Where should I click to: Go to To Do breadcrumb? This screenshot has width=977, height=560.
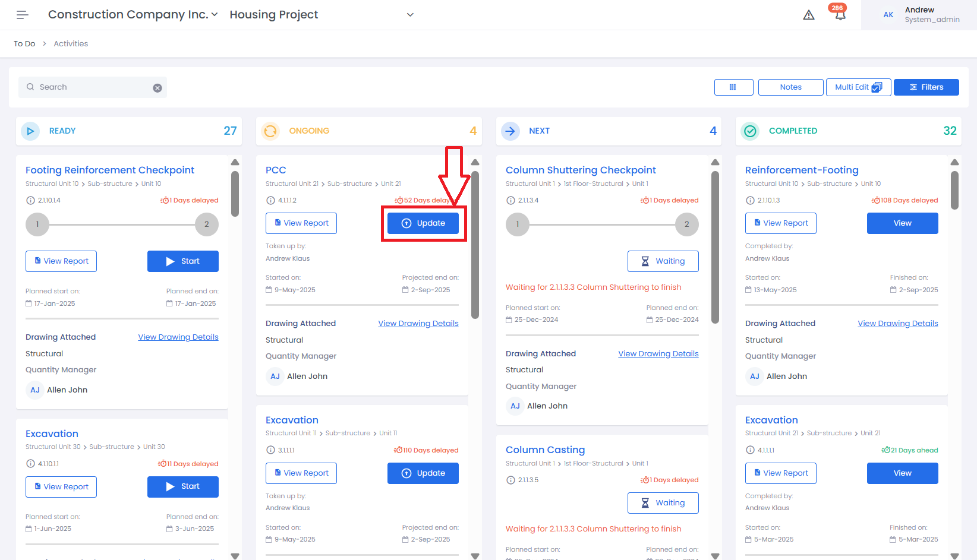tap(24, 44)
